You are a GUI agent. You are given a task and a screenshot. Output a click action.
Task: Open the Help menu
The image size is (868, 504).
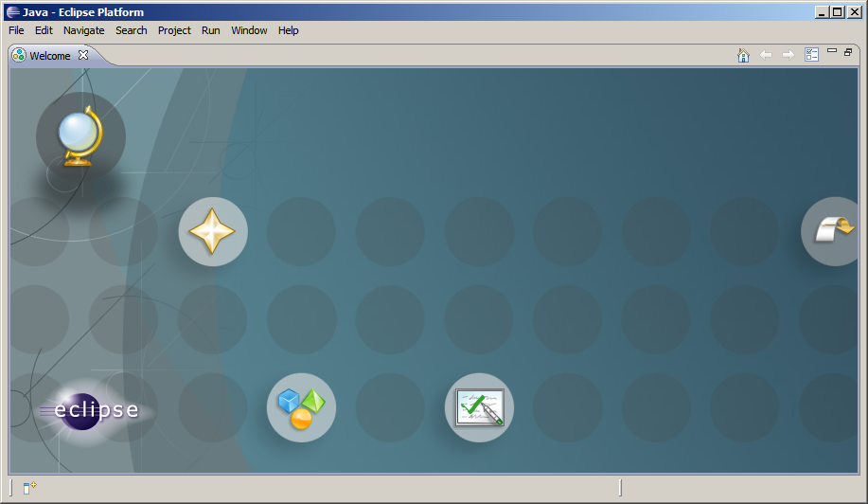[x=288, y=30]
